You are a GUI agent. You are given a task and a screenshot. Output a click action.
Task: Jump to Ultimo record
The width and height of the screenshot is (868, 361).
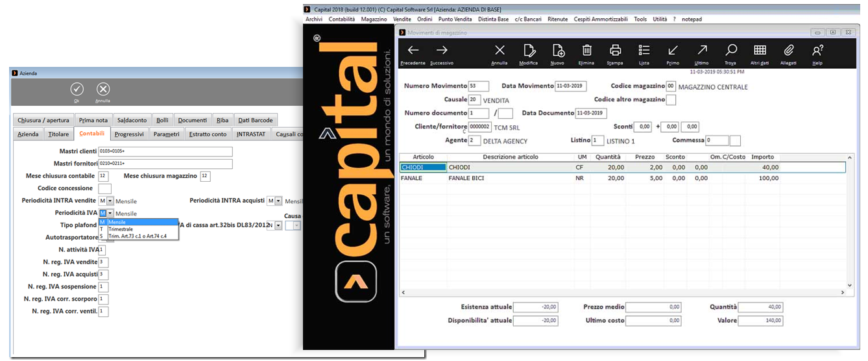(x=702, y=50)
